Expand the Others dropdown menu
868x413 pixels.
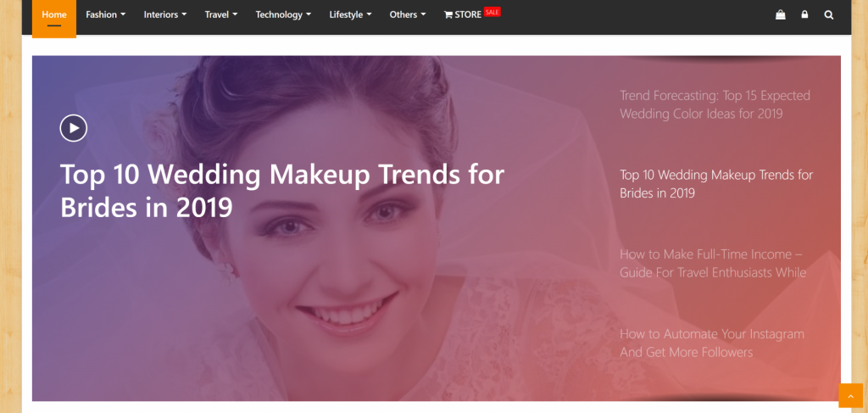click(x=408, y=15)
